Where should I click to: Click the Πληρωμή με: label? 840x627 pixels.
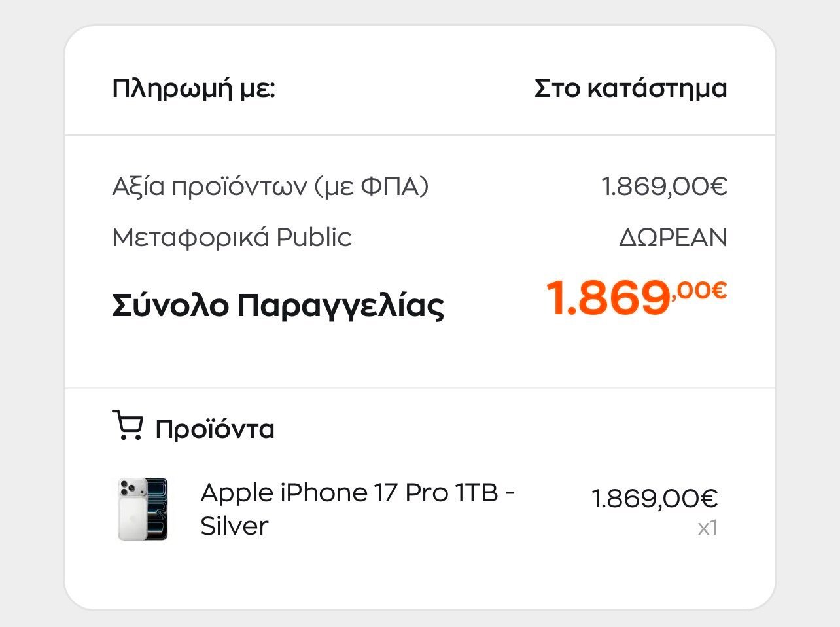[194, 88]
